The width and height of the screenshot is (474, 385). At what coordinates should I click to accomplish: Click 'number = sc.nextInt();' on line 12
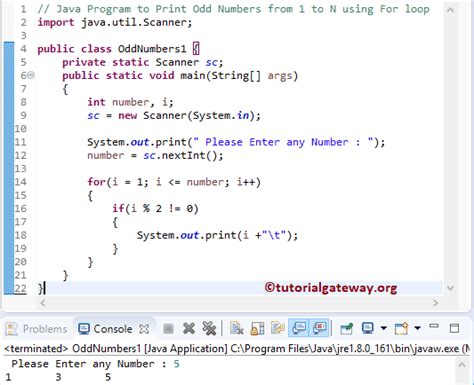point(155,156)
